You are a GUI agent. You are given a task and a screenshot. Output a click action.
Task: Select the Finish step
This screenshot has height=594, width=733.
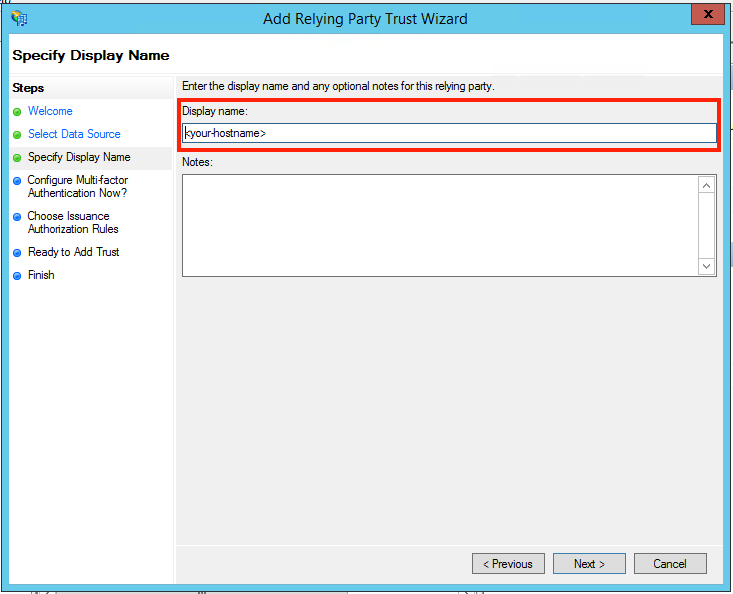(x=41, y=275)
